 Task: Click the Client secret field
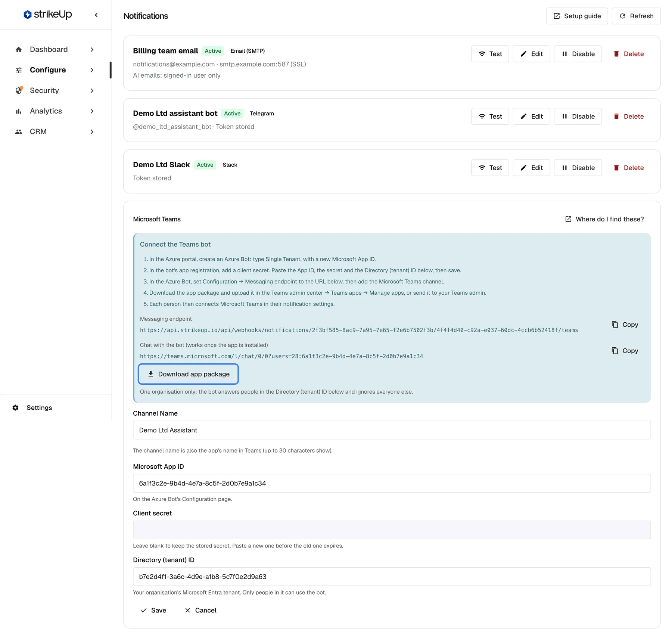(392, 530)
